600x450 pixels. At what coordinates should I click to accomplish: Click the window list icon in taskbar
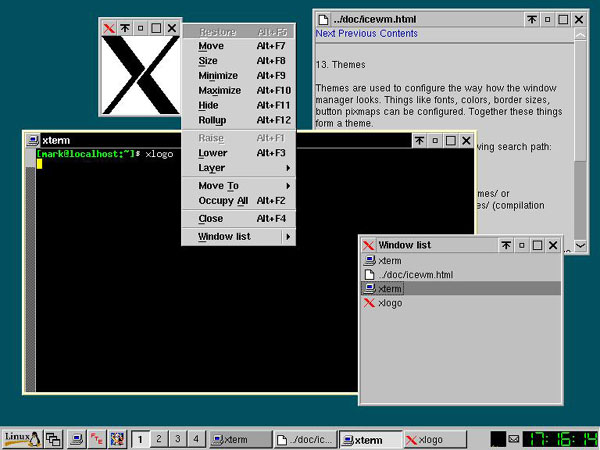[54, 439]
